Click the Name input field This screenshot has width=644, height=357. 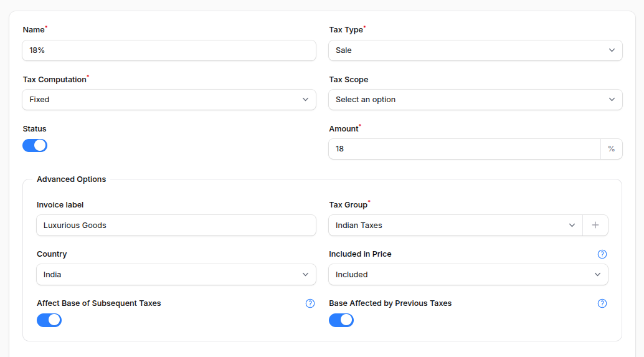point(169,50)
